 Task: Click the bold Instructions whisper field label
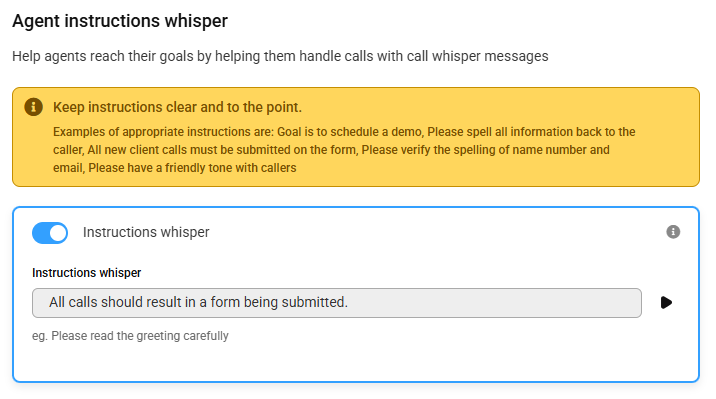click(x=86, y=273)
